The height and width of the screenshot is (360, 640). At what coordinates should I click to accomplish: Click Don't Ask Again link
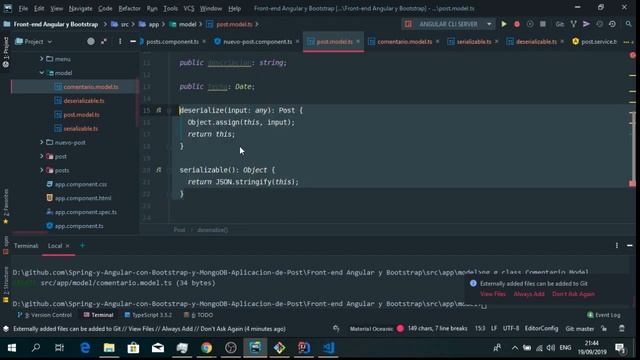point(573,294)
